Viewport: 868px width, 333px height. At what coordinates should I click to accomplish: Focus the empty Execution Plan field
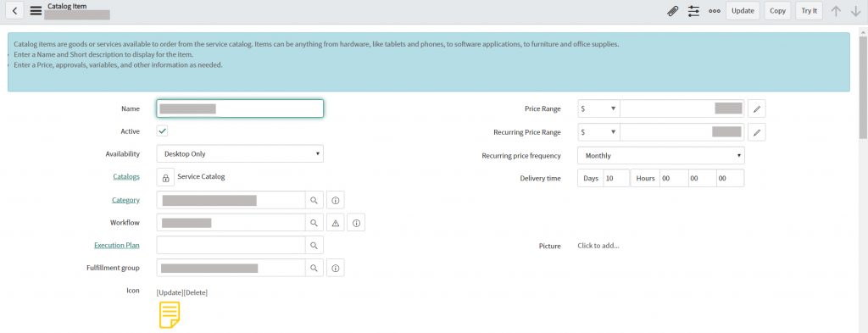(x=231, y=245)
